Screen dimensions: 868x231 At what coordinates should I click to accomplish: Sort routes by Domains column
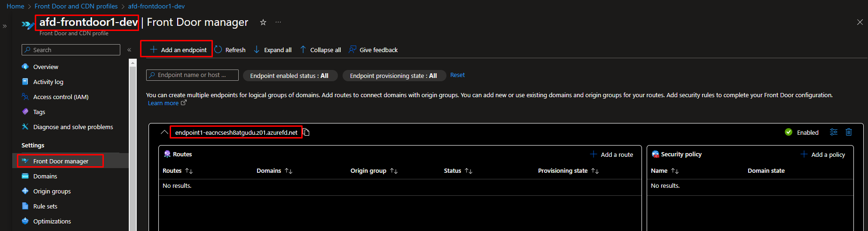coord(274,171)
